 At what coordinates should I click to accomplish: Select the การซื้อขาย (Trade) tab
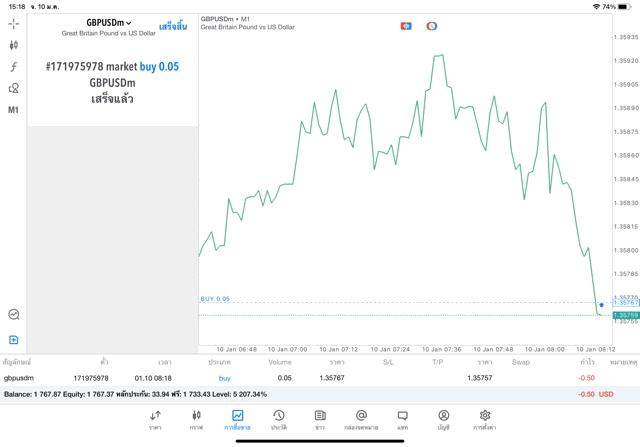pyautogui.click(x=237, y=420)
